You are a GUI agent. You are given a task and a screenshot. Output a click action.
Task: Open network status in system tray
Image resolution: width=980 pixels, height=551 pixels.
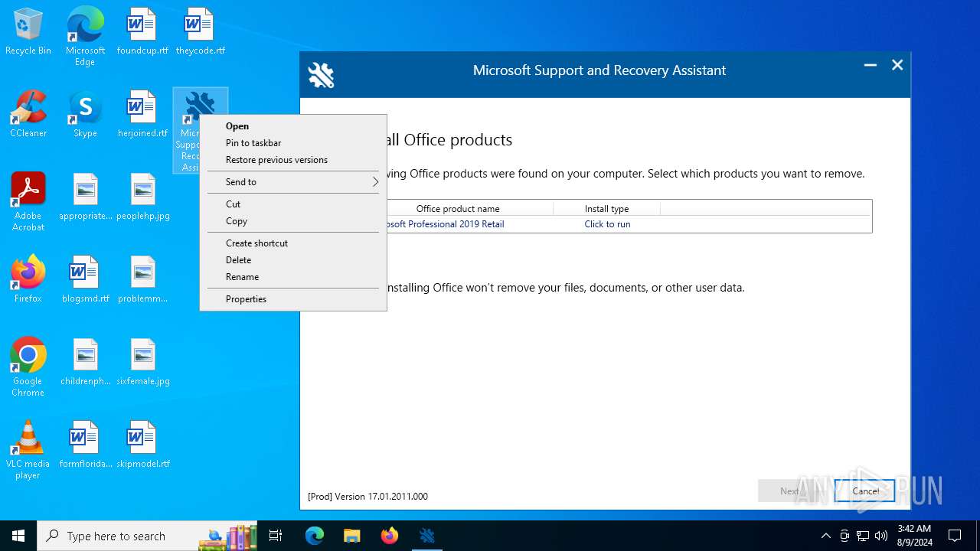[x=863, y=536]
